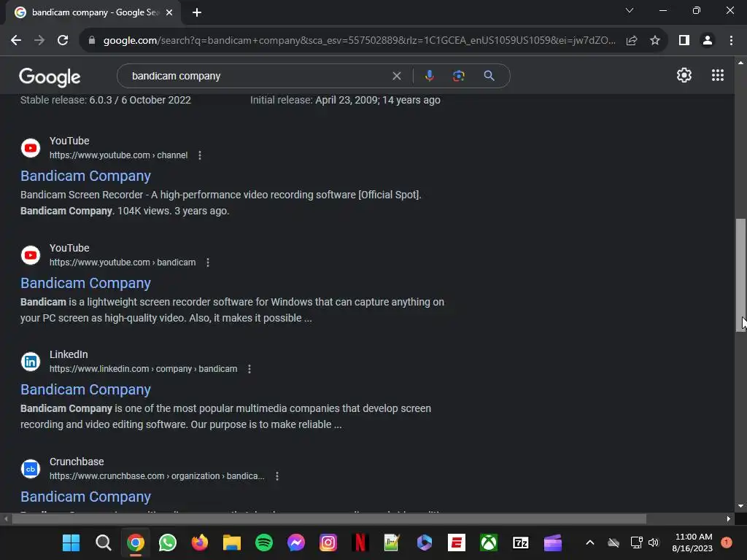Open Bandicam Company LinkedIn link
The image size is (747, 560).
tap(86, 390)
